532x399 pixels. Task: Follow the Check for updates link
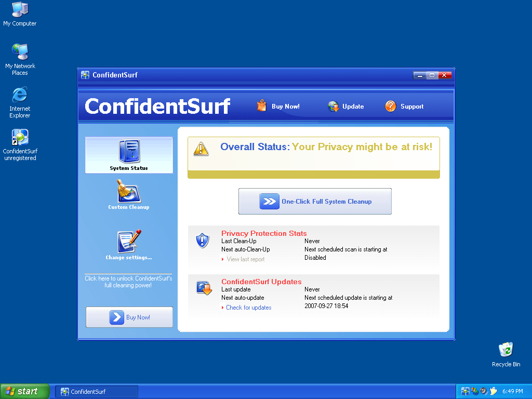pos(248,308)
